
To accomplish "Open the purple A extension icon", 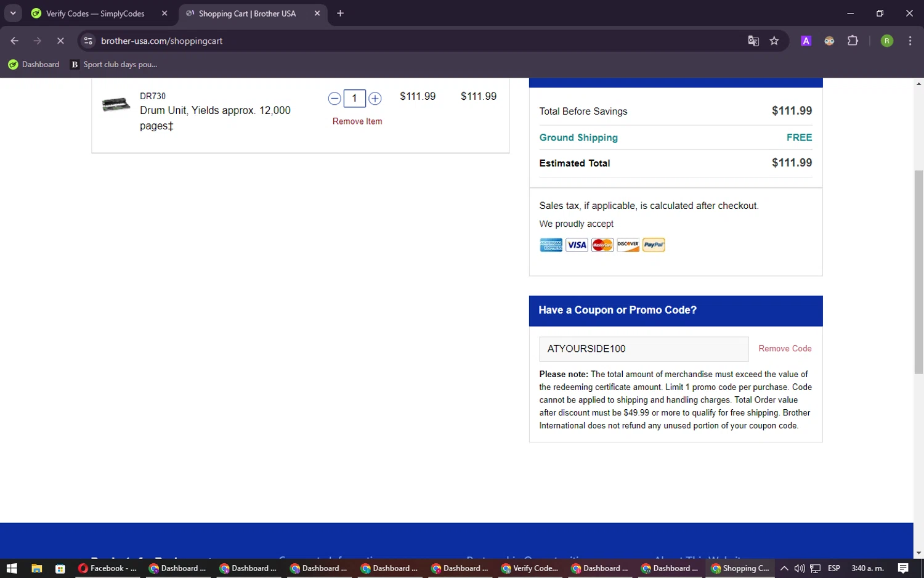I will [806, 41].
